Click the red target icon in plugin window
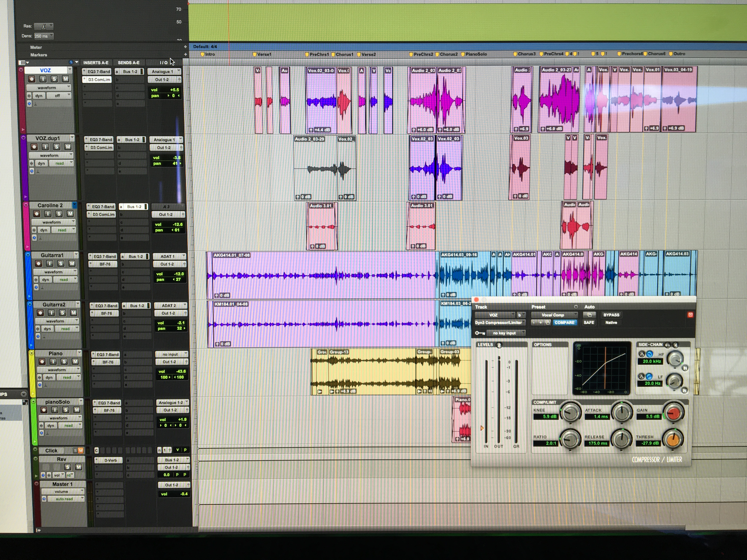This screenshot has width=747, height=560. tap(690, 315)
